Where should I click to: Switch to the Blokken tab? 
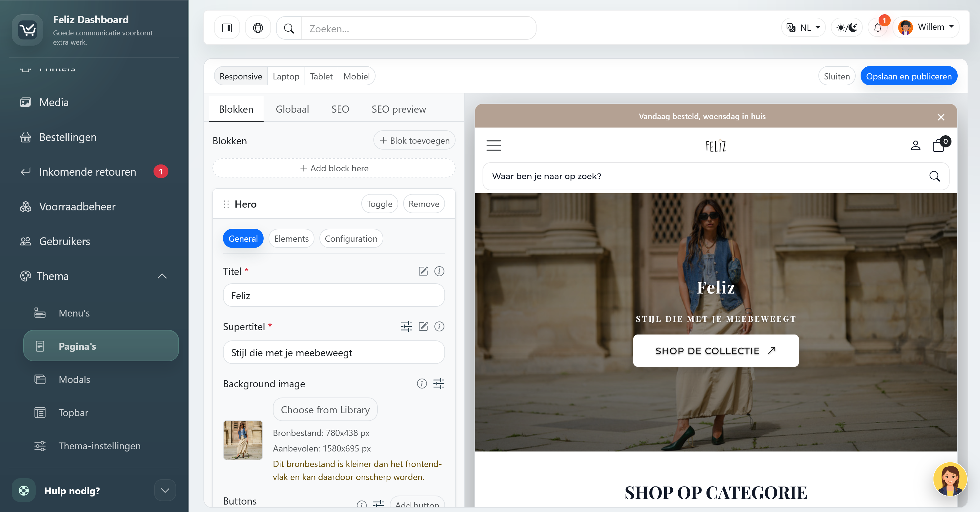coord(236,109)
